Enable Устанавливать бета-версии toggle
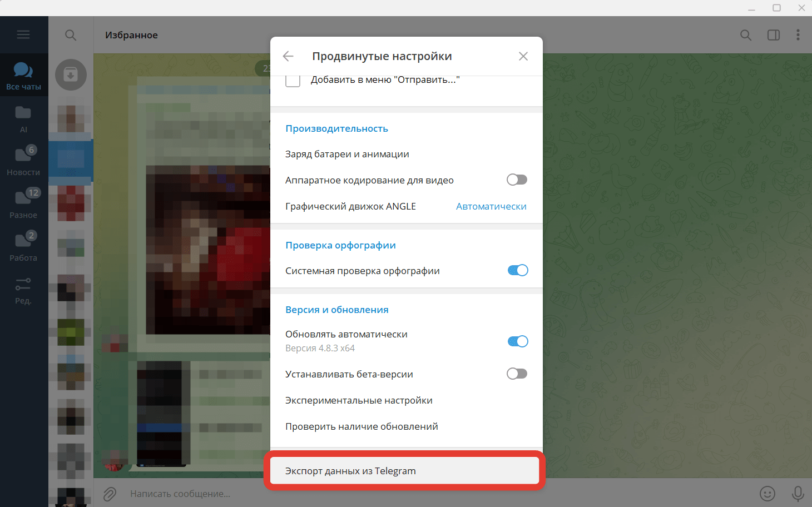Screen dimensions: 812x507 517,374
